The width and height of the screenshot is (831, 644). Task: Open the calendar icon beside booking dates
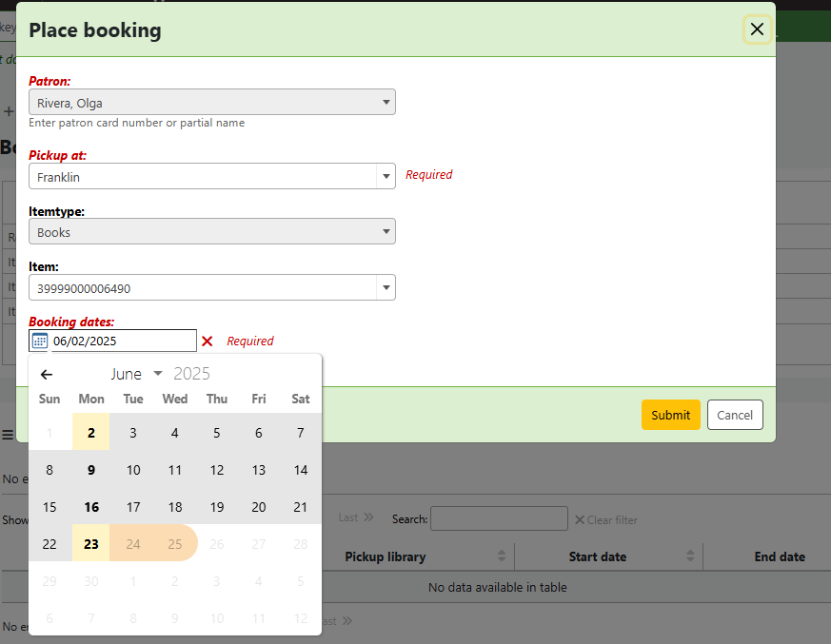tap(39, 341)
